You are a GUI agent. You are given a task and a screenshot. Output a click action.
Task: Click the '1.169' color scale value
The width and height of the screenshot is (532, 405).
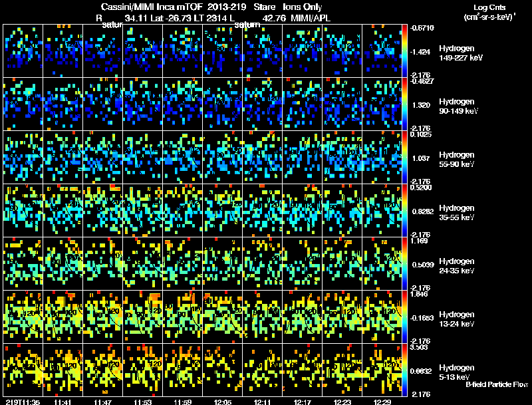coord(420,241)
